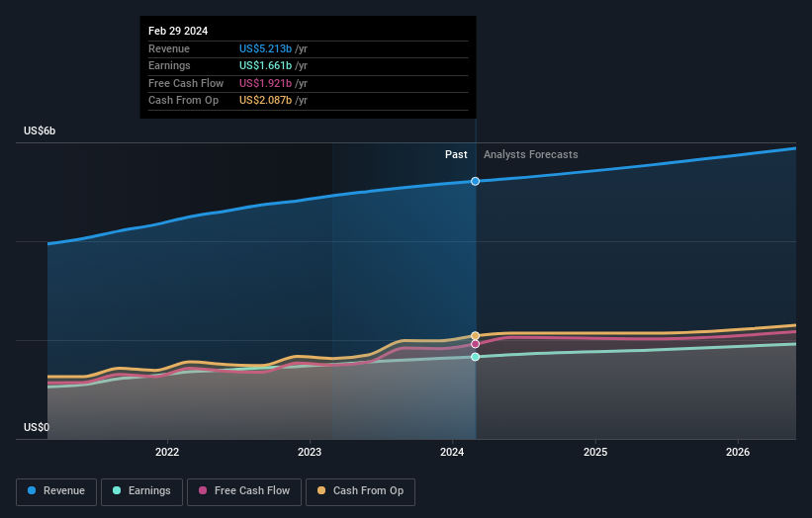Click the US$1.661b earnings value
The height and width of the screenshot is (518, 812).
coord(266,65)
